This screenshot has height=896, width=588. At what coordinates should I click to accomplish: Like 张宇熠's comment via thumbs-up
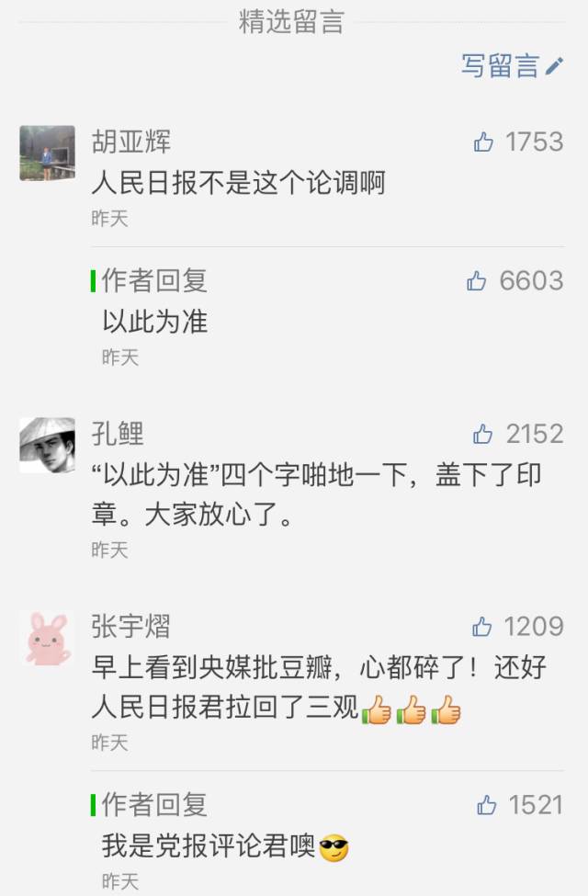482,627
